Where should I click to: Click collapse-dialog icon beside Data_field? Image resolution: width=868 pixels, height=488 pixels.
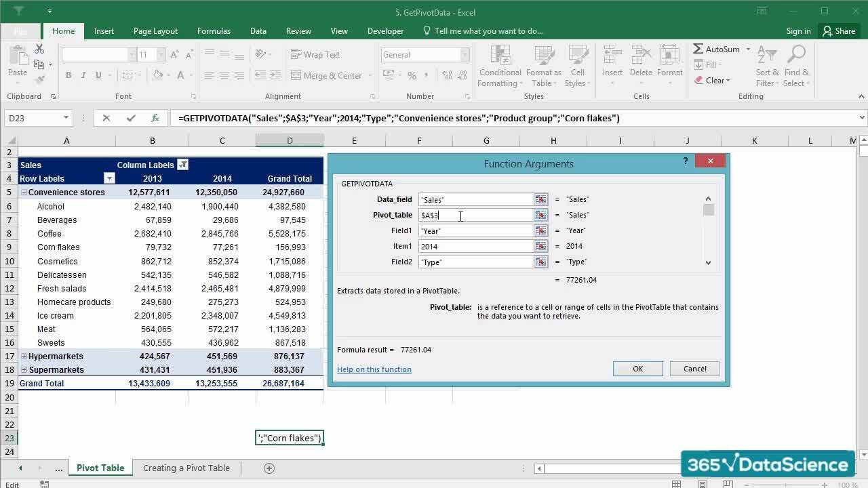pyautogui.click(x=540, y=199)
